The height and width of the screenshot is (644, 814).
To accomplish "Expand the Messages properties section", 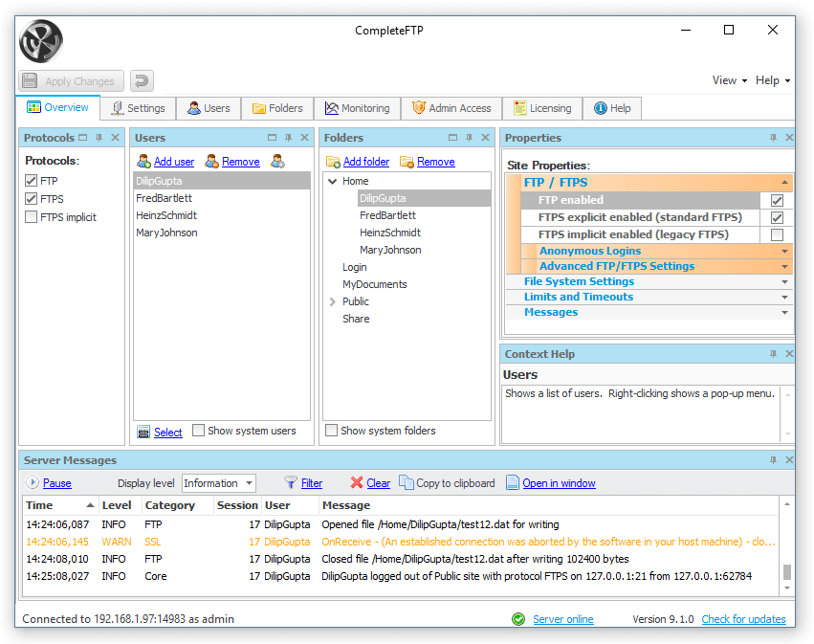I will pyautogui.click(x=784, y=313).
